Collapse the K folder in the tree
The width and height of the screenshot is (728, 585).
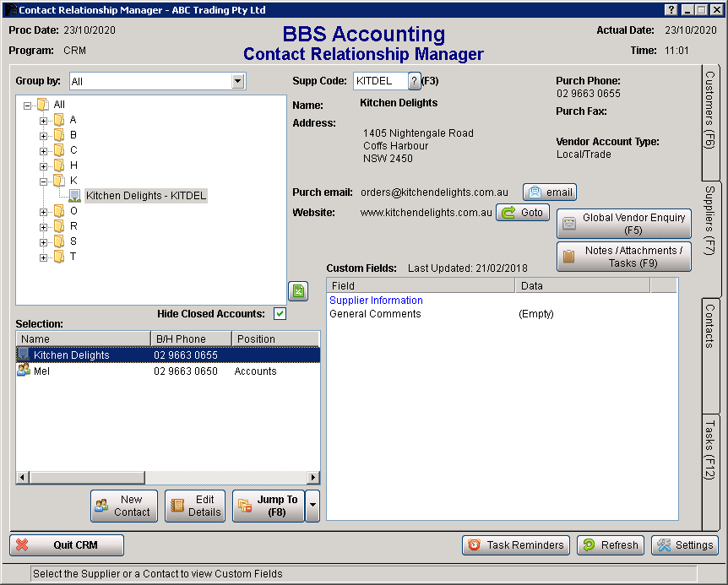[43, 180]
